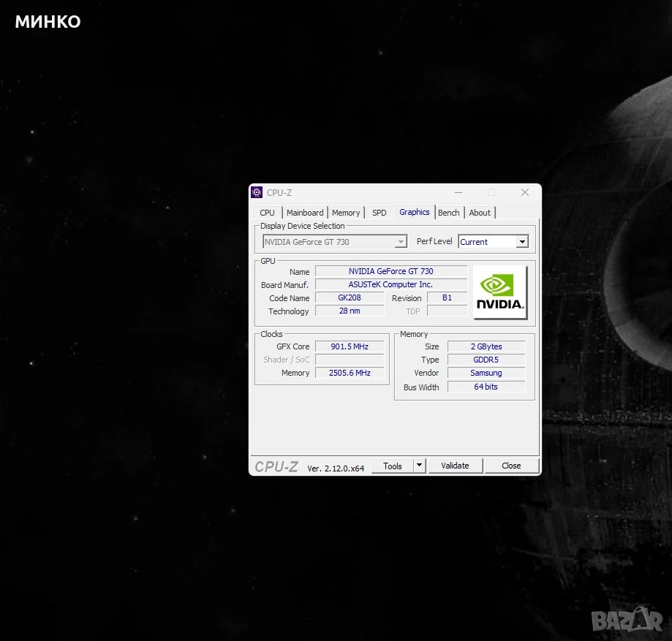This screenshot has width=672, height=641.
Task: Click the empty TDP field
Action: point(447,311)
